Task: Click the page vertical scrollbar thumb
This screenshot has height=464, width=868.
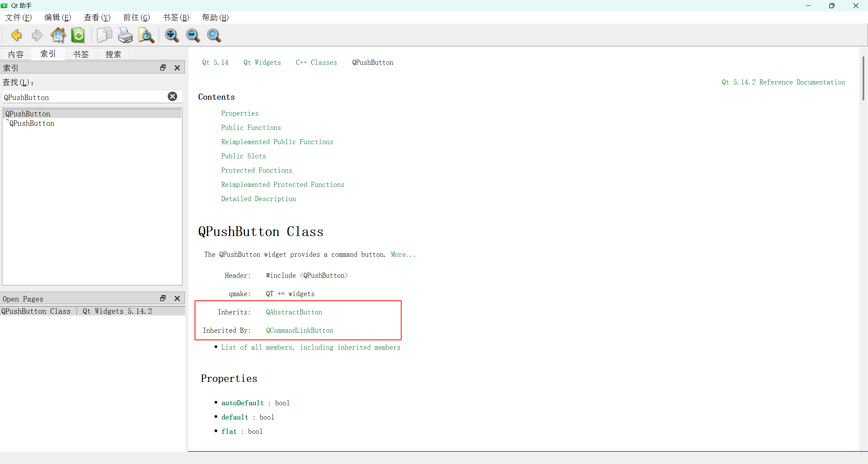Action: [x=863, y=78]
